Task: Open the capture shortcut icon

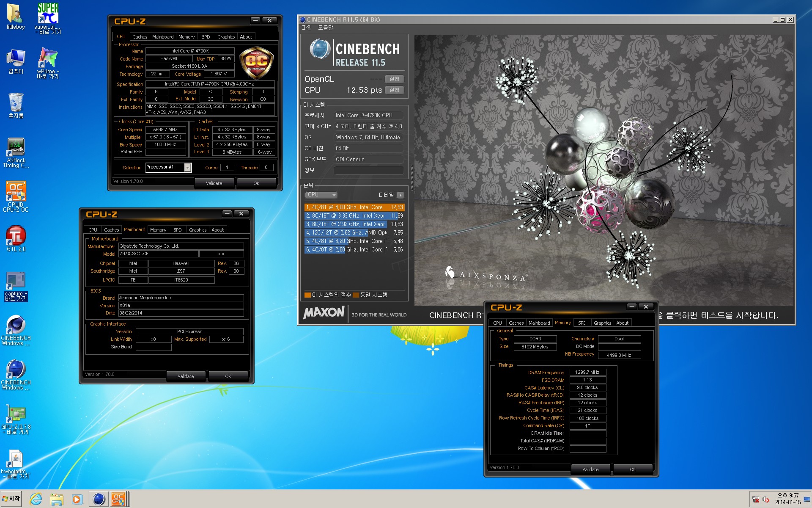Action: (x=16, y=286)
